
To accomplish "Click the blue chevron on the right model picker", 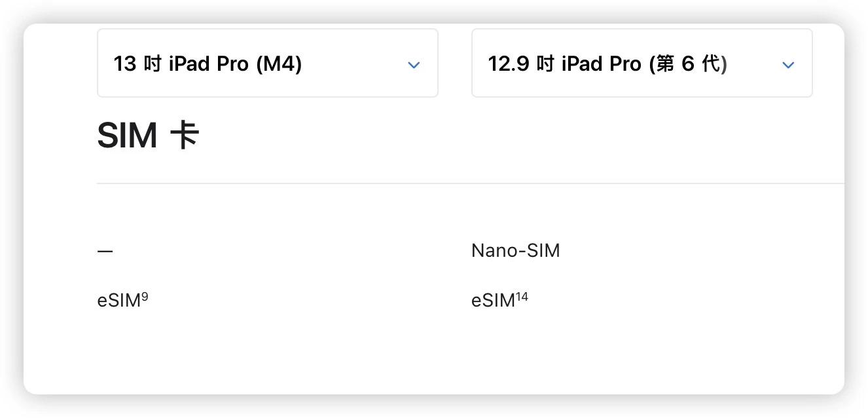I will click(x=788, y=65).
